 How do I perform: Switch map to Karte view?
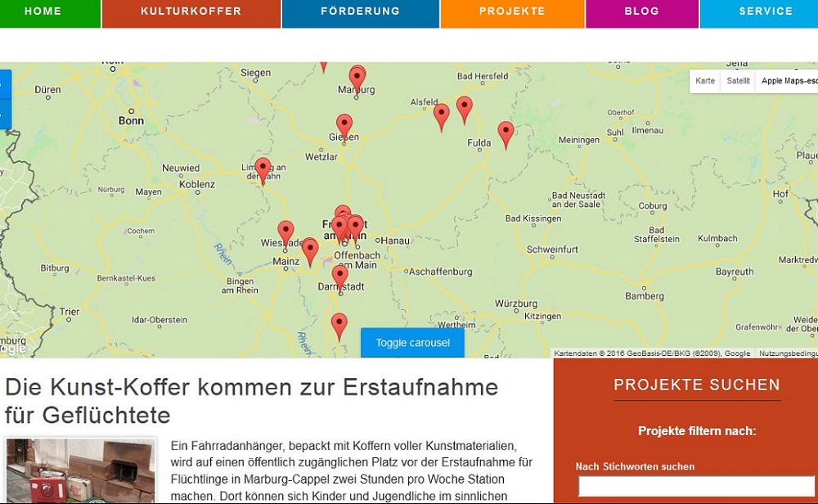705,81
